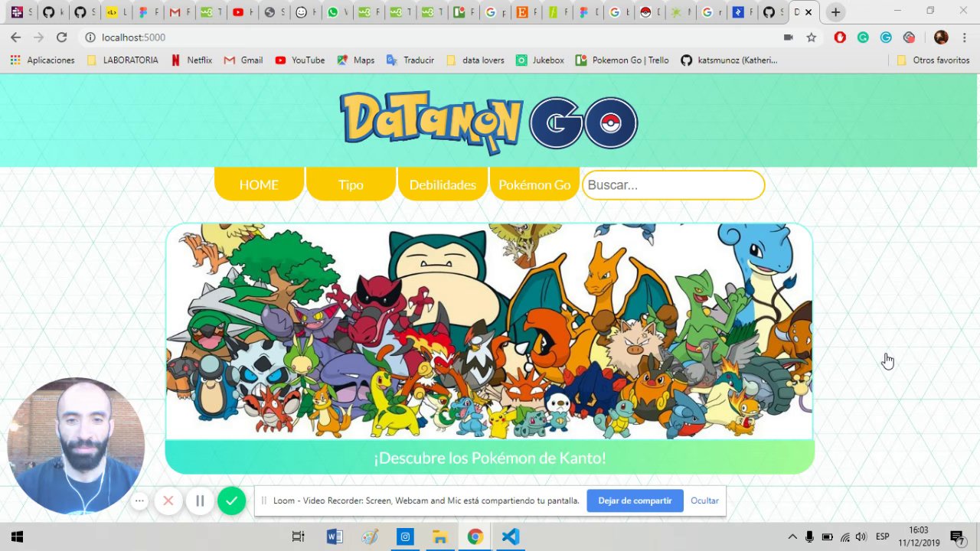980x551 pixels.
Task: Open Google Chrome from the taskbar
Action: (475, 536)
